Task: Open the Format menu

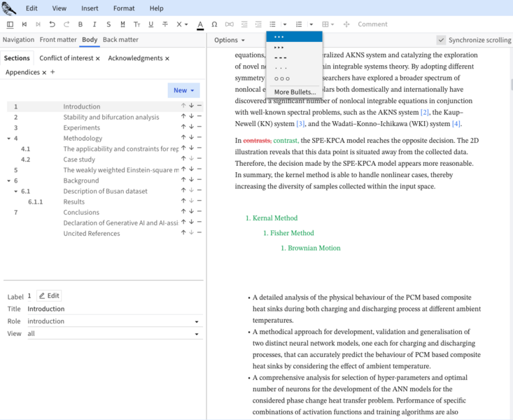Action: pos(124,8)
